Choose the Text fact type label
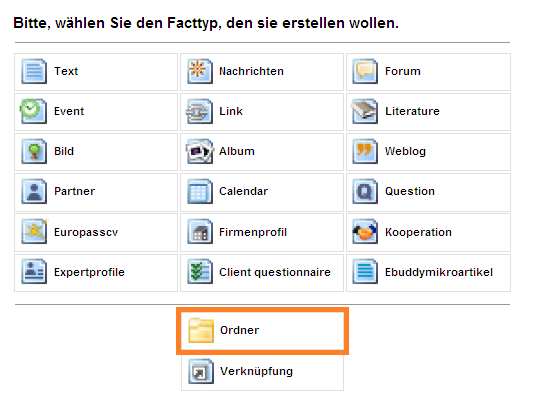This screenshot has width=533, height=411. (66, 71)
